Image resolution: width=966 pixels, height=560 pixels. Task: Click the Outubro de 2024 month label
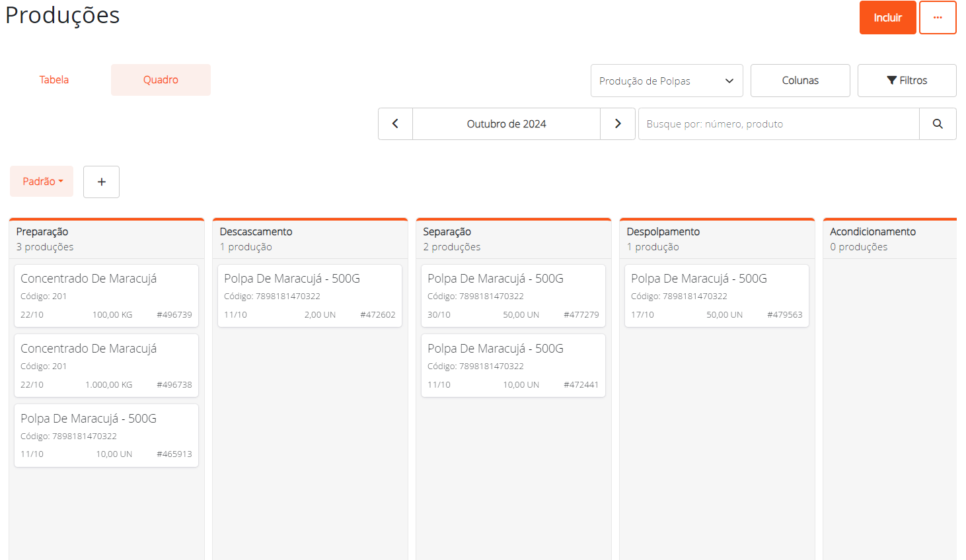(x=506, y=123)
